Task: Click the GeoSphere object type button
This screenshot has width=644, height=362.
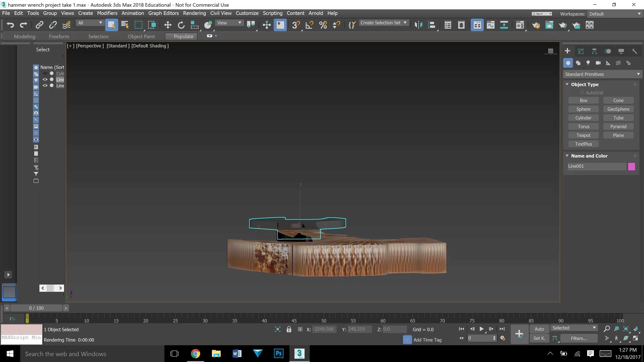Action: 618,109
